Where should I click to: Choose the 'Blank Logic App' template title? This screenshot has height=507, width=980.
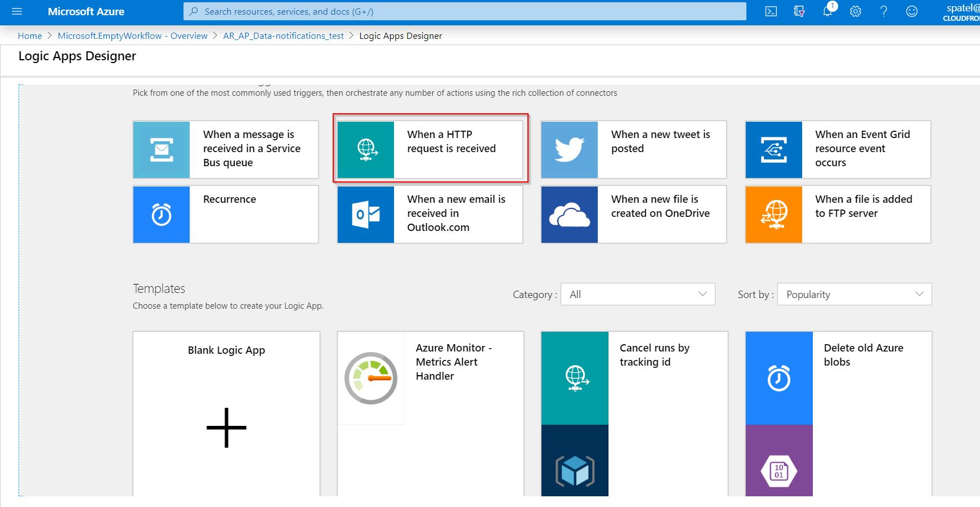pyautogui.click(x=226, y=350)
